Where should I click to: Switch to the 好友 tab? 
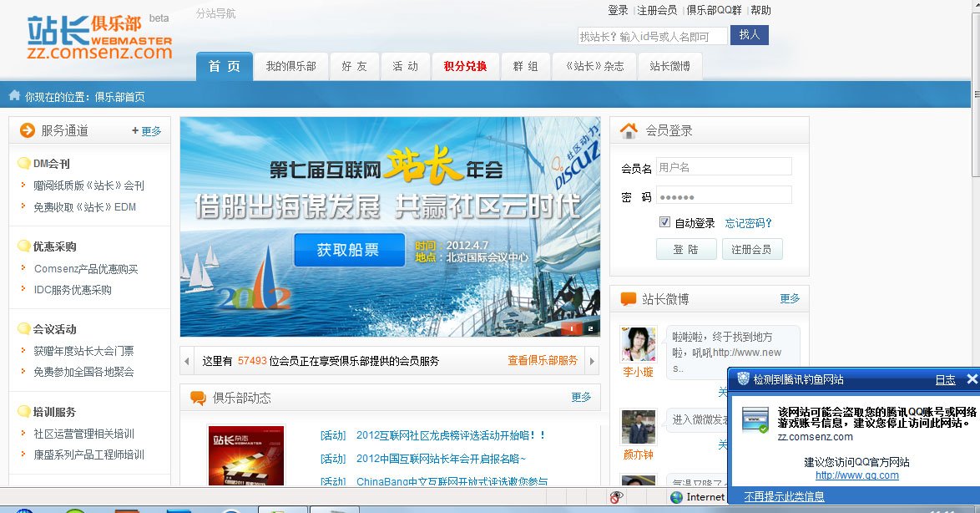pyautogui.click(x=355, y=66)
